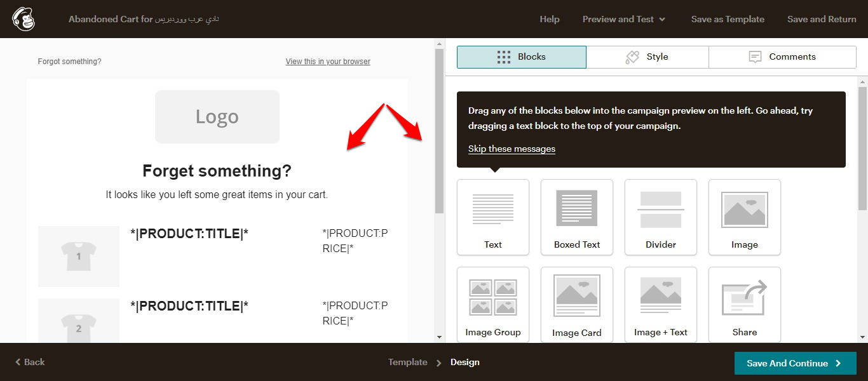Open the Comments tab

click(x=782, y=57)
